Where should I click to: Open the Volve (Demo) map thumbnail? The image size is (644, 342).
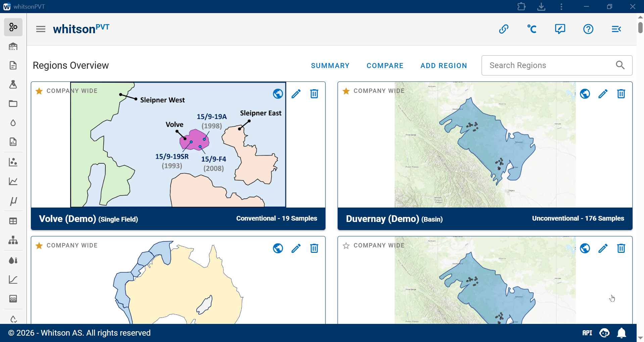tap(178, 145)
